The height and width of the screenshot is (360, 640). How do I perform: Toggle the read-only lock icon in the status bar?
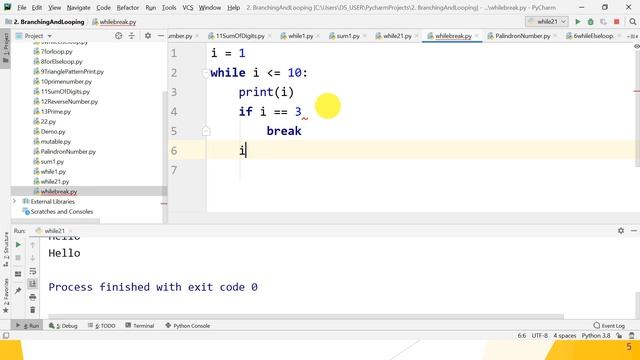pos(619,336)
